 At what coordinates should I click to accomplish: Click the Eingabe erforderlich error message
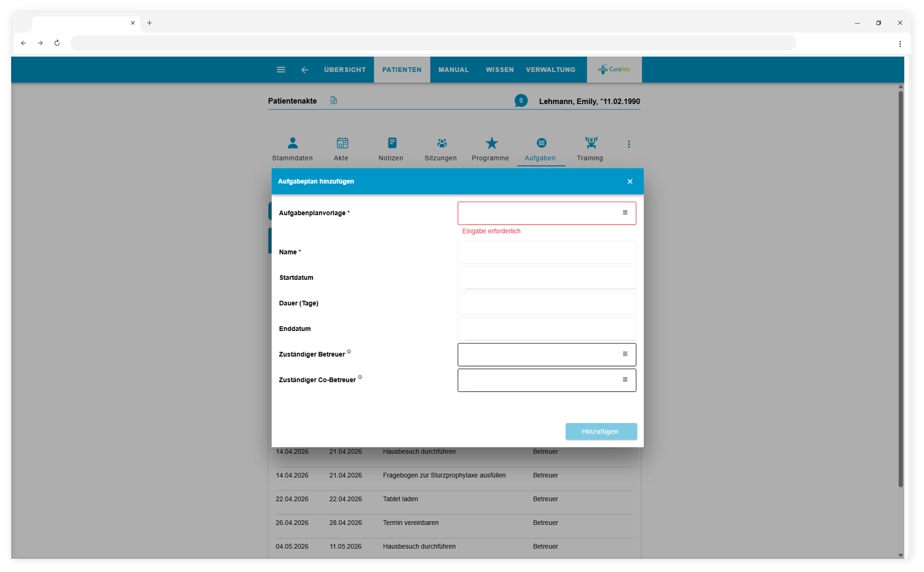(491, 231)
